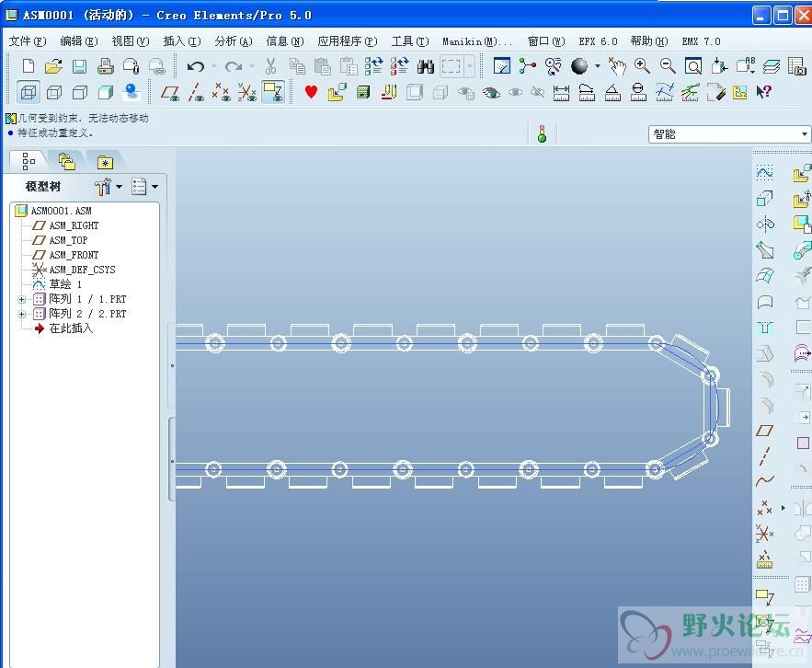Screen dimensions: 812x668
Task: Switch to the Model Tree navigator tab
Action: click(29, 162)
